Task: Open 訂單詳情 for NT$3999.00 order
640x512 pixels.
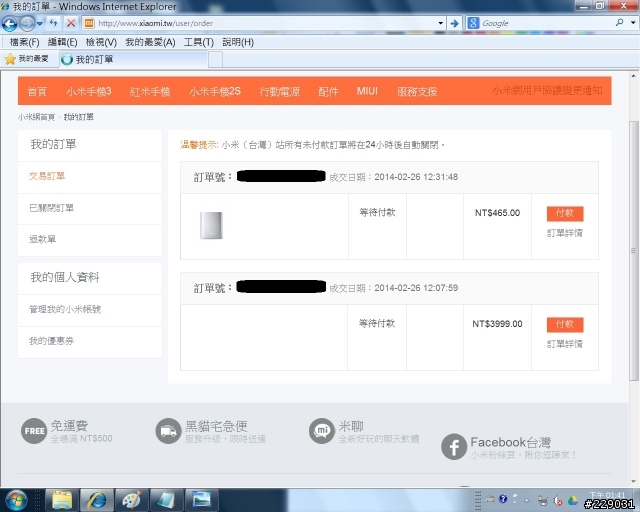Action: (565, 344)
